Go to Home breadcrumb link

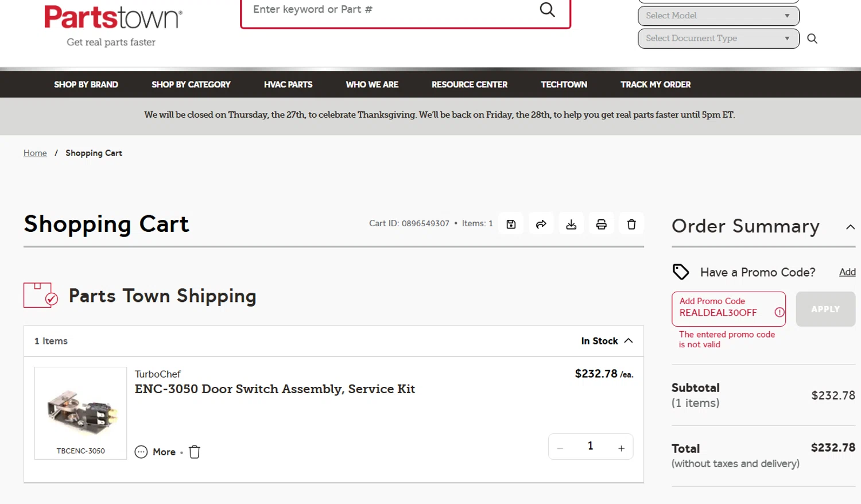point(35,153)
